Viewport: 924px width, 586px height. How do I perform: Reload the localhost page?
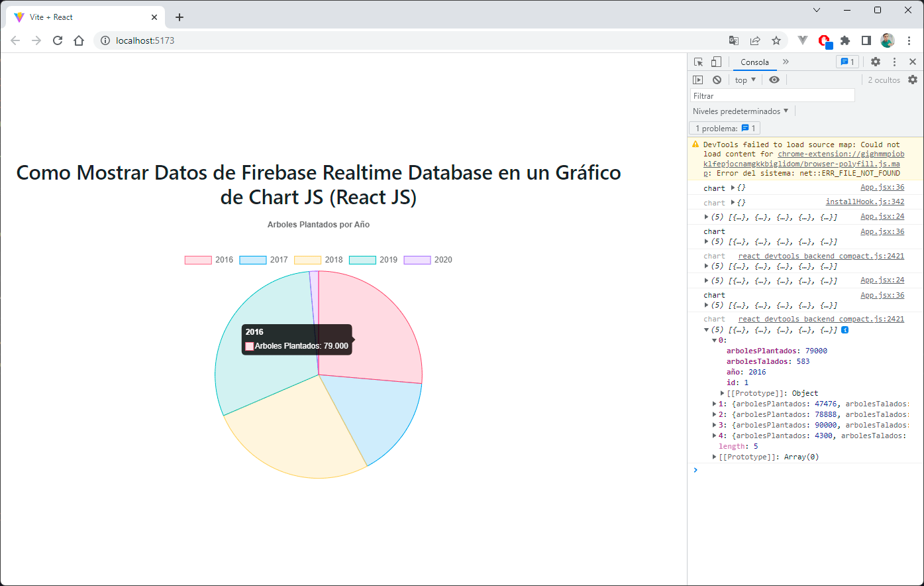click(x=58, y=40)
